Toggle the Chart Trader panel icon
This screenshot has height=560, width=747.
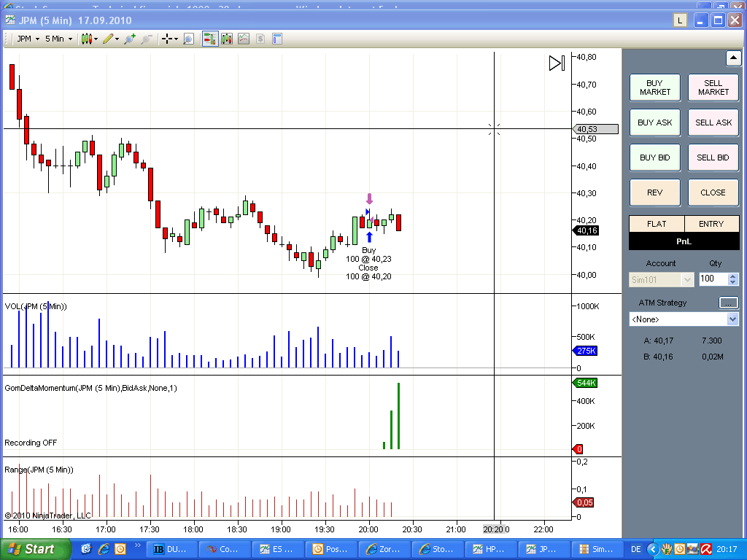[210, 39]
